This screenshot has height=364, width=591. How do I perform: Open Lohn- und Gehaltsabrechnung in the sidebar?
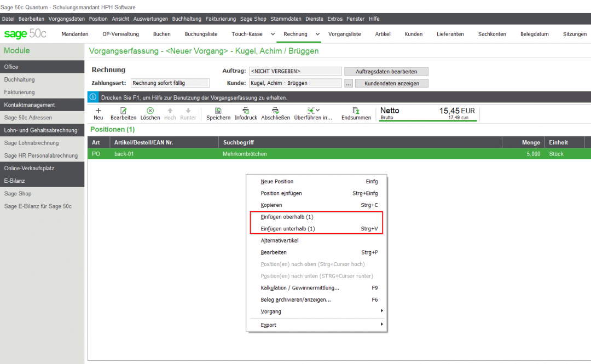coord(42,130)
